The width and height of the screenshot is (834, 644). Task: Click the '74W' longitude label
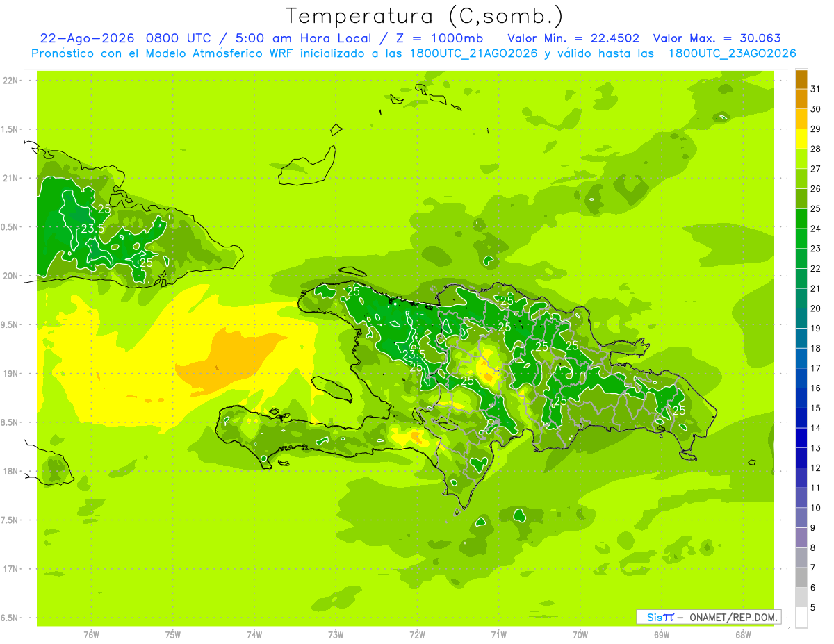pos(254,635)
